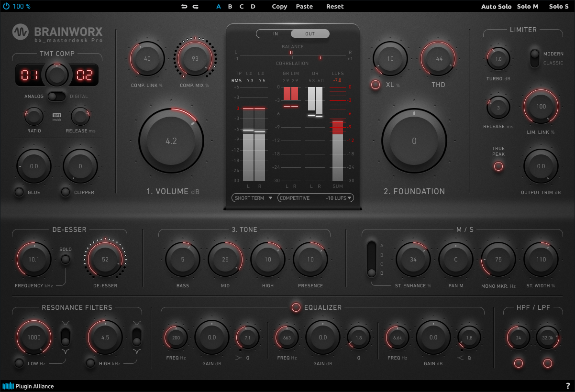
Task: Click the COMP. LINK knob
Action: point(147,59)
